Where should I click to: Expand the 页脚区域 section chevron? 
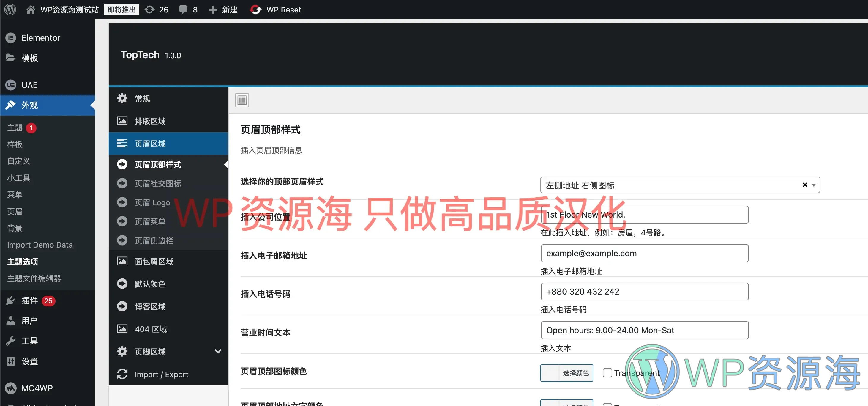click(x=218, y=351)
